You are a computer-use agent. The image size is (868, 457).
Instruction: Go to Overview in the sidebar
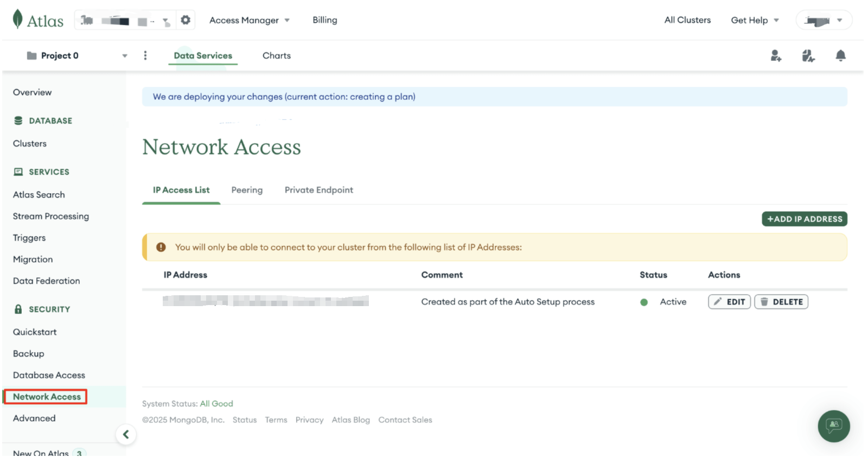pos(33,92)
